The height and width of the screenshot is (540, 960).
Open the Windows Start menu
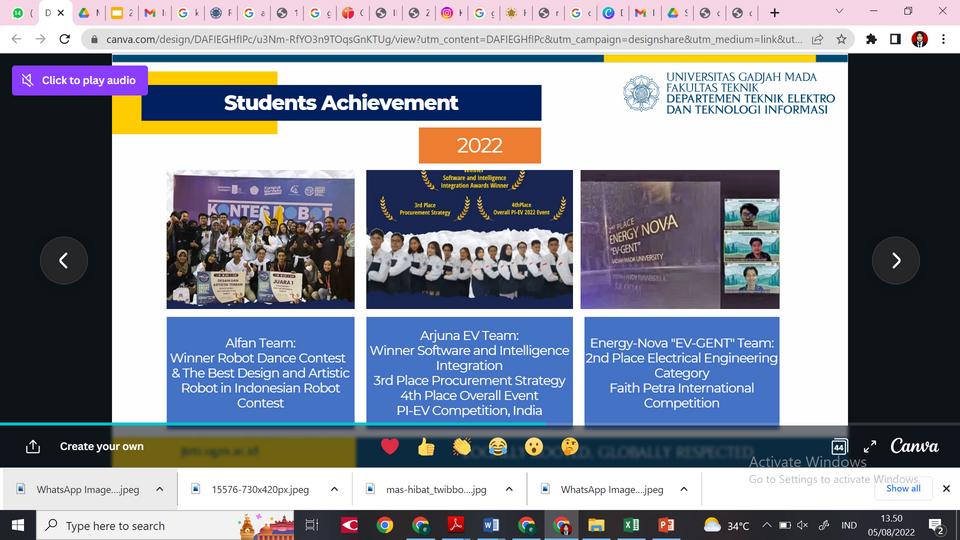tap(18, 525)
